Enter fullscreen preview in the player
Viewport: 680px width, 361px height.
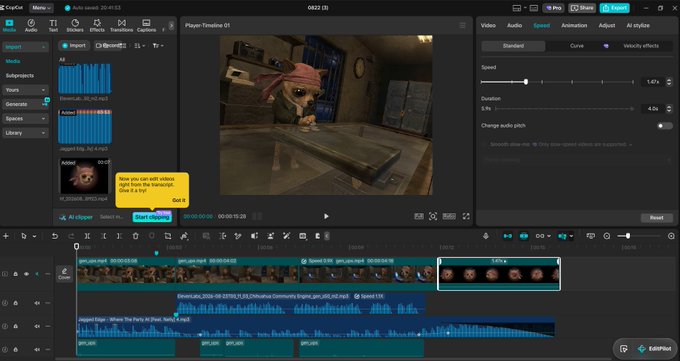[466, 216]
